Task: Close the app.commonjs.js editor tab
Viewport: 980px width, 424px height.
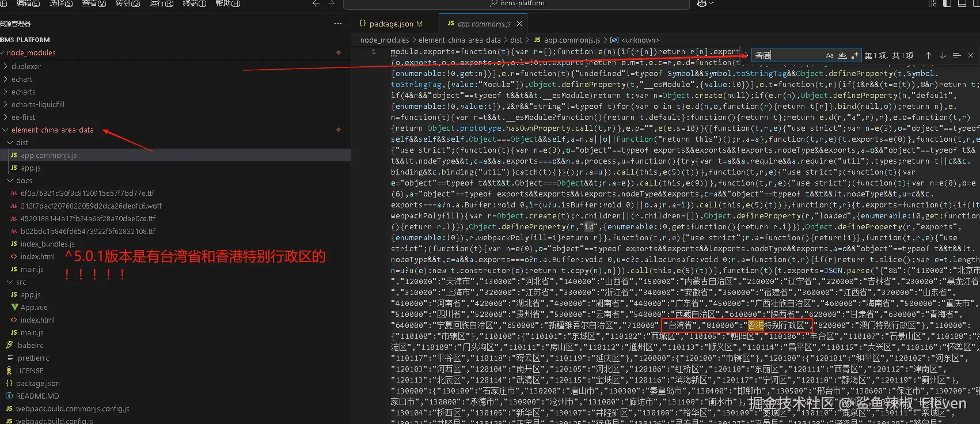Action: 519,24
